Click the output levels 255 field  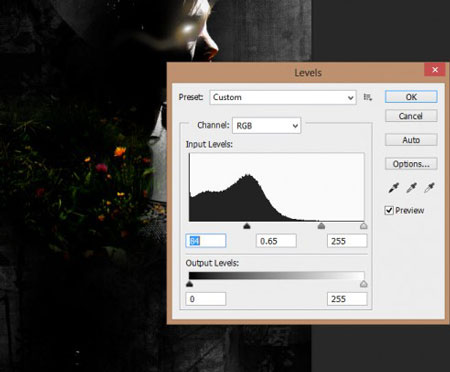347,299
